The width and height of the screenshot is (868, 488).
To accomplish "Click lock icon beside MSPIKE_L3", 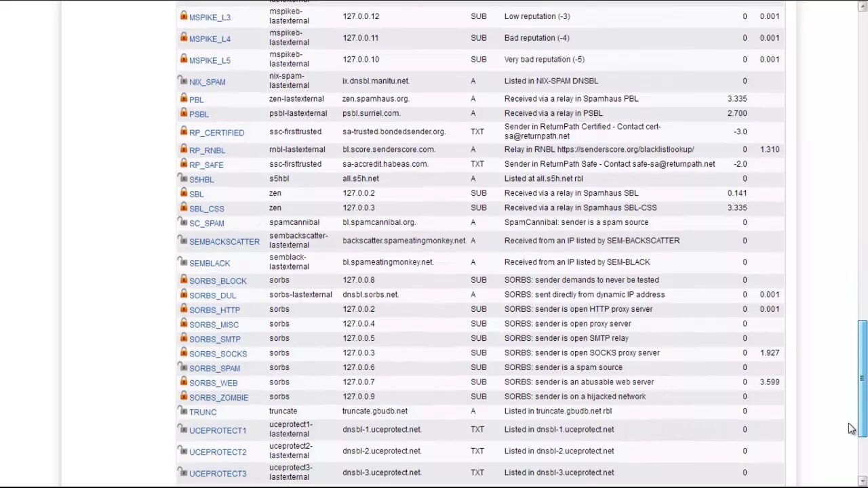I will (183, 16).
